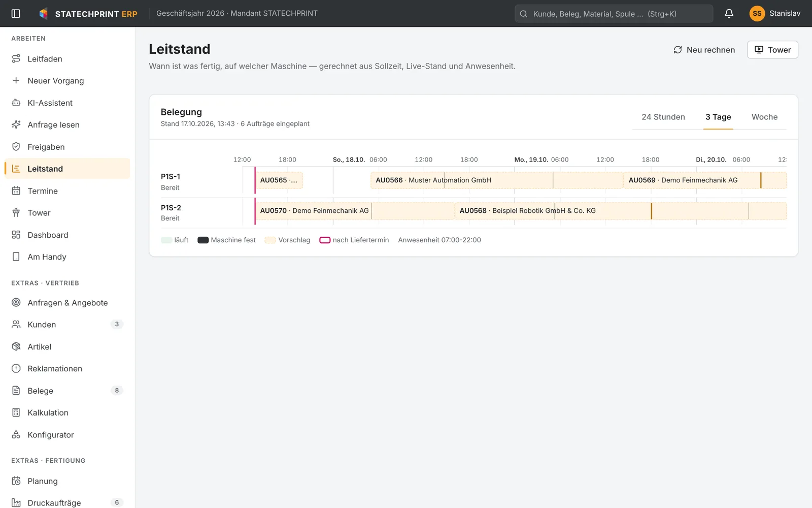Viewport: 812px width, 508px height.
Task: Click the P1S-2 machine label
Action: (171, 208)
